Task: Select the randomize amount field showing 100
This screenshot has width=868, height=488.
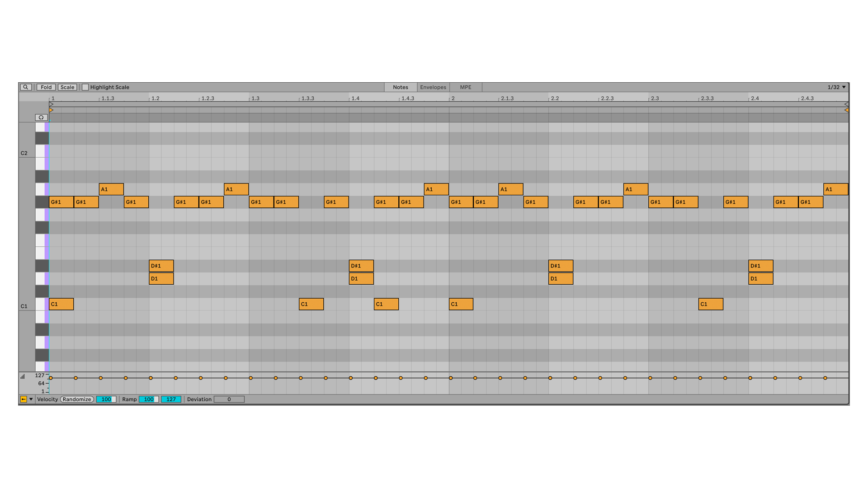Action: coord(106,399)
